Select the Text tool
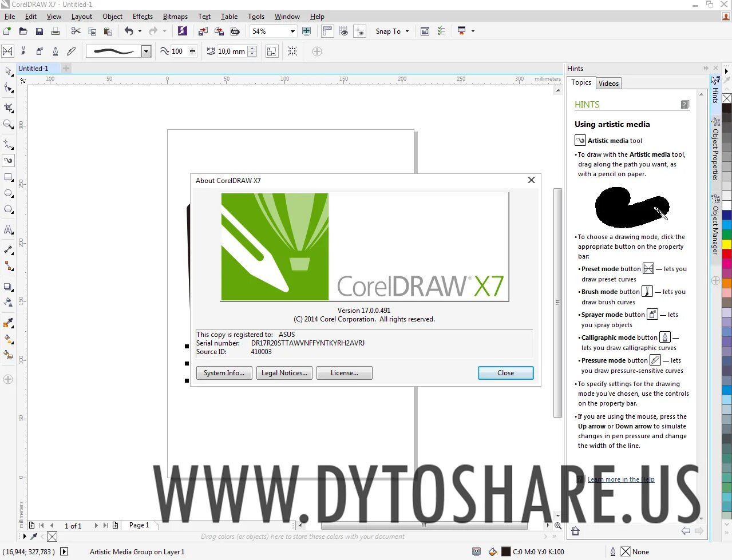The height and width of the screenshot is (560, 732). (x=8, y=230)
